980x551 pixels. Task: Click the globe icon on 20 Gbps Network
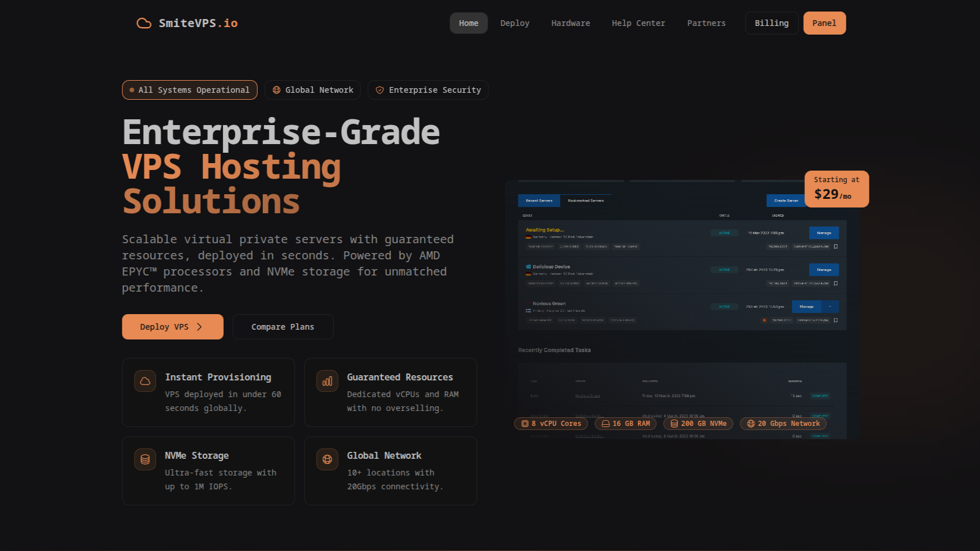coord(751,424)
